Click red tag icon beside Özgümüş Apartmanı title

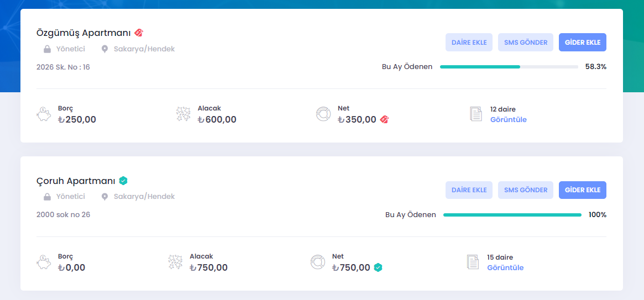pos(139,33)
